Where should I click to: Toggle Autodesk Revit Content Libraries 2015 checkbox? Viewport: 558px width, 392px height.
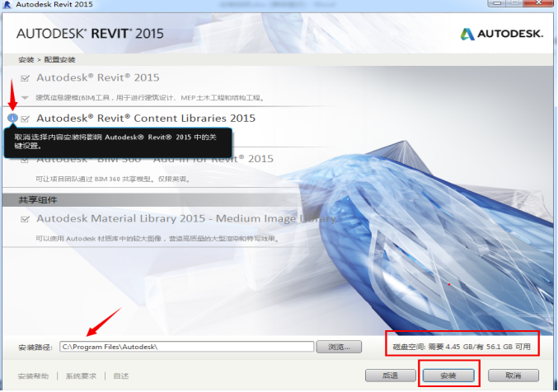(25, 119)
